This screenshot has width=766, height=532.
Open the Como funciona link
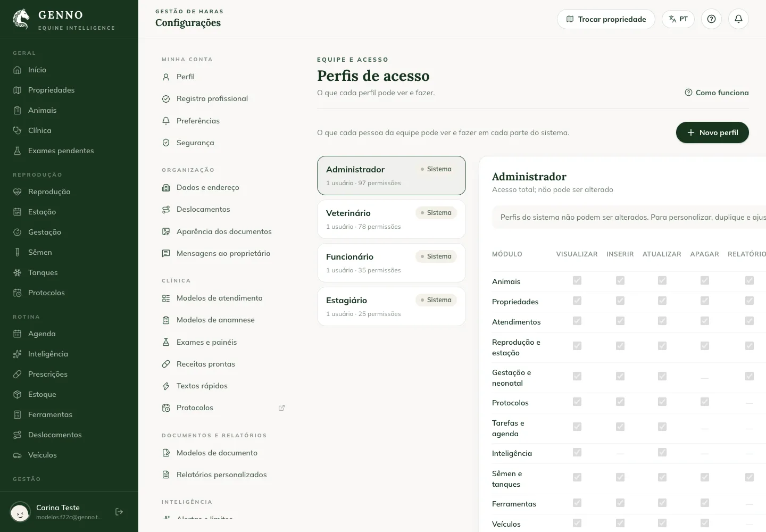[x=717, y=93]
